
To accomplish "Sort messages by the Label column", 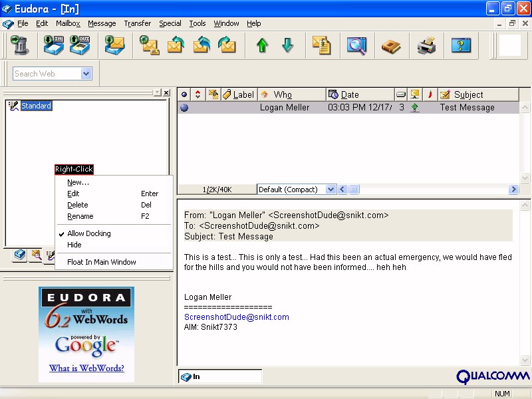I will pos(239,94).
